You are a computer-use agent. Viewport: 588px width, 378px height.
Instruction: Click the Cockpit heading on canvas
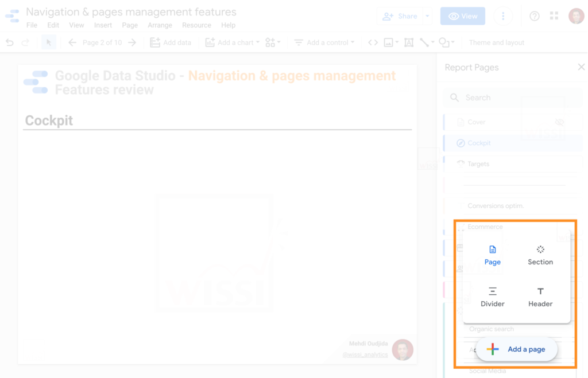[x=49, y=120]
